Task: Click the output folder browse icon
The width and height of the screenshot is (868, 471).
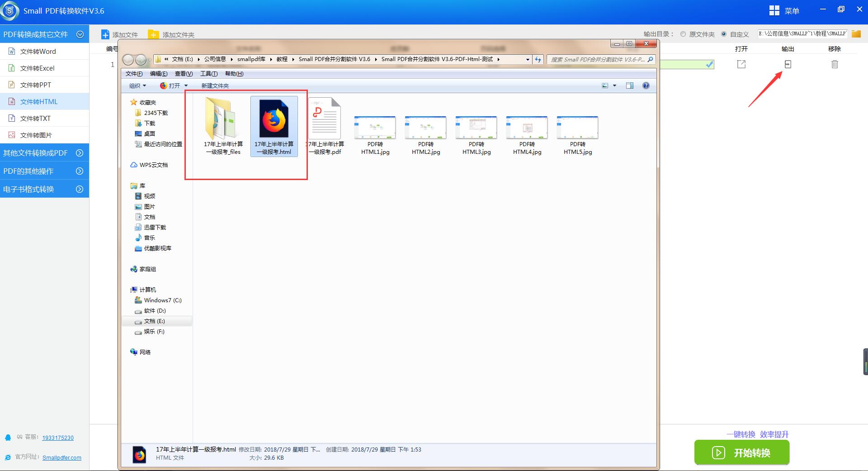Action: tap(856, 34)
